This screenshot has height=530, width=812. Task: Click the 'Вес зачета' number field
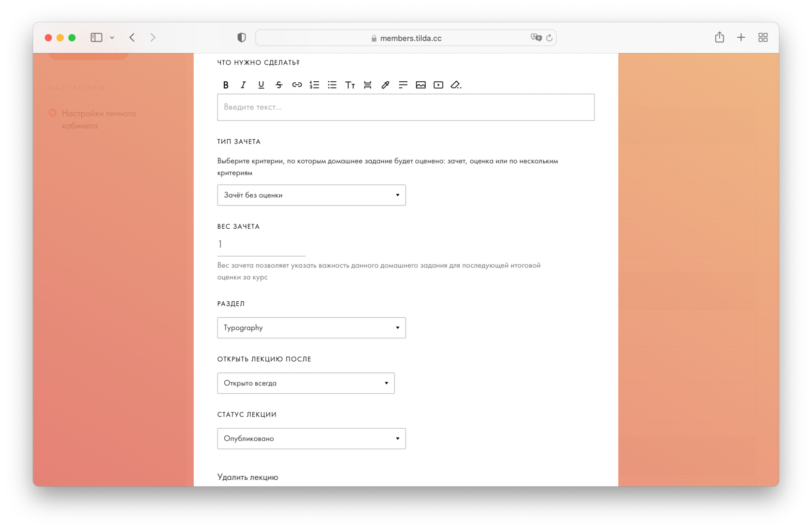[x=261, y=245]
